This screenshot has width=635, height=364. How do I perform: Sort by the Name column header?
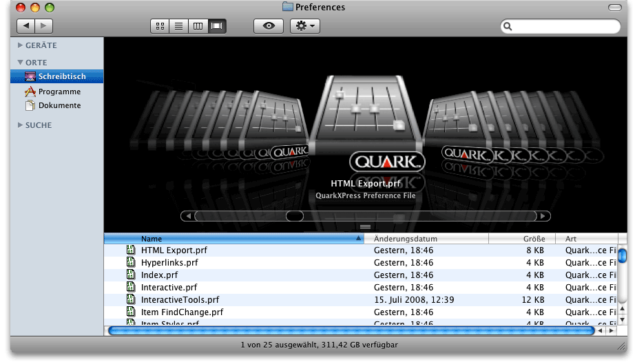234,239
